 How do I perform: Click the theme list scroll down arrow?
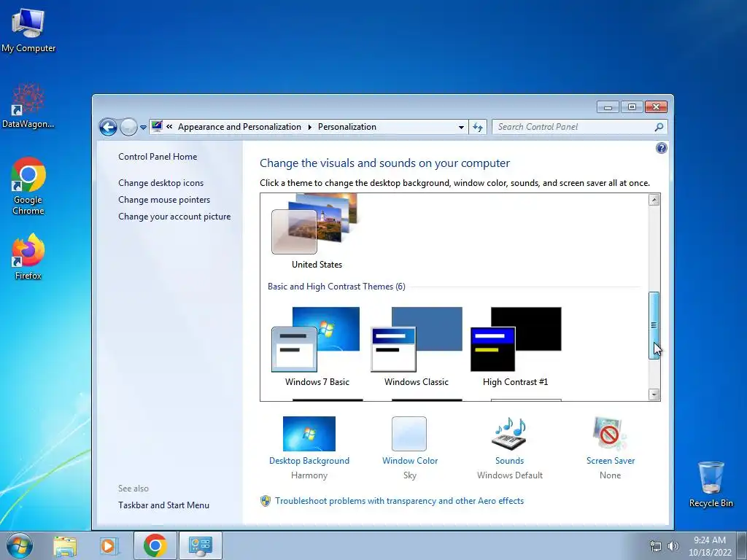[x=654, y=394]
